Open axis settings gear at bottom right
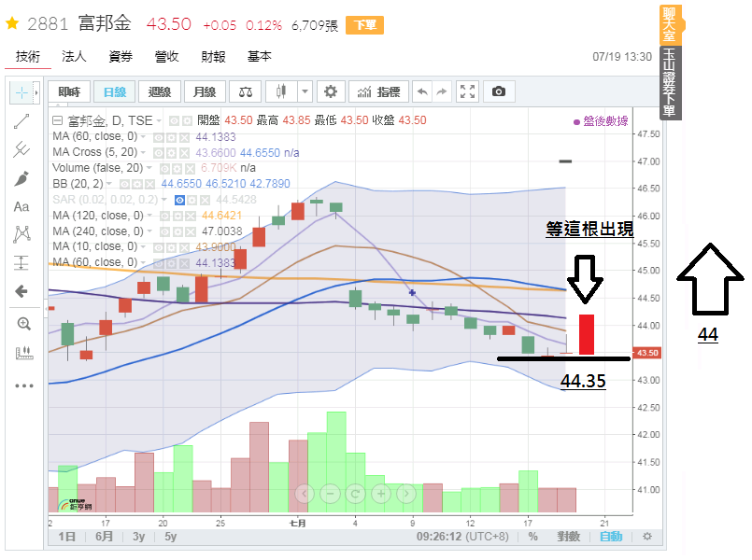Viewport: 752px width, 560px height. (647, 537)
